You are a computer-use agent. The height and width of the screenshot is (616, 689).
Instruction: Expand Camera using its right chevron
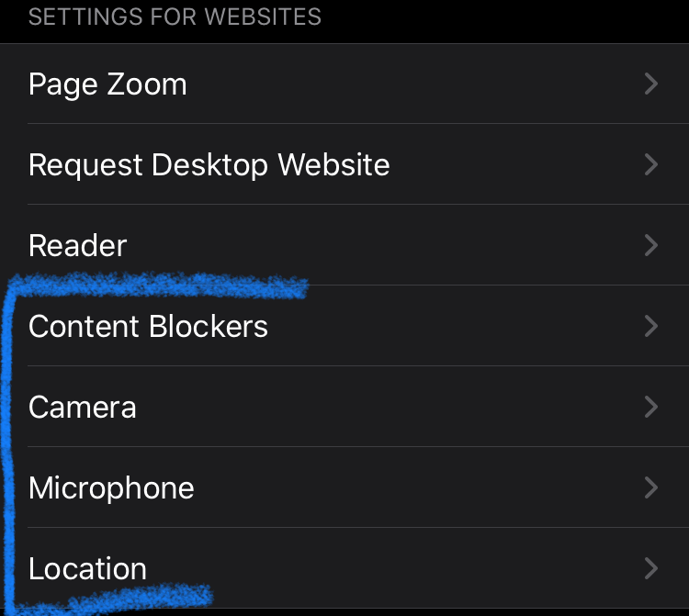tap(651, 408)
